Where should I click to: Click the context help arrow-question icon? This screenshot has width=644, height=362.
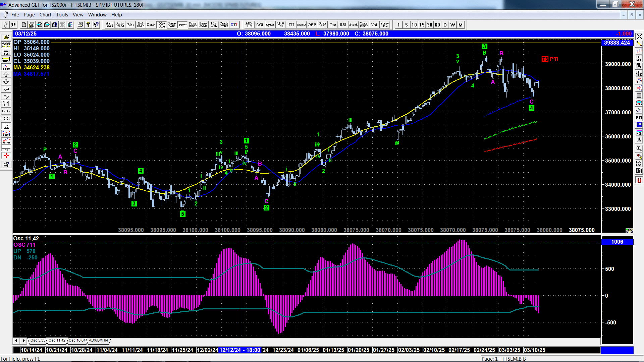(96, 25)
